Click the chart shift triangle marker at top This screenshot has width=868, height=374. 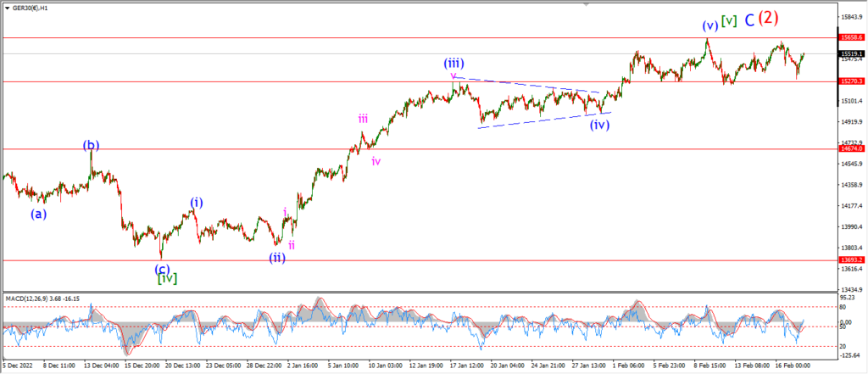pyautogui.click(x=585, y=5)
